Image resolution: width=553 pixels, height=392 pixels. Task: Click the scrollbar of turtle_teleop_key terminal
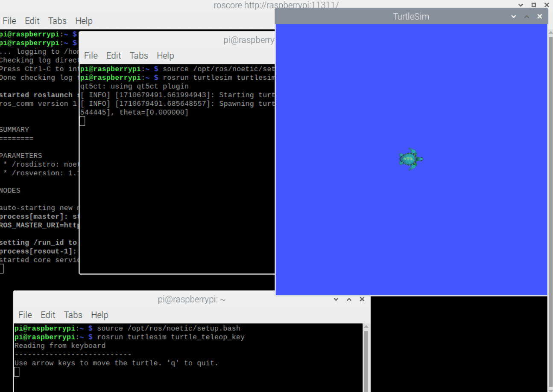coord(366,357)
